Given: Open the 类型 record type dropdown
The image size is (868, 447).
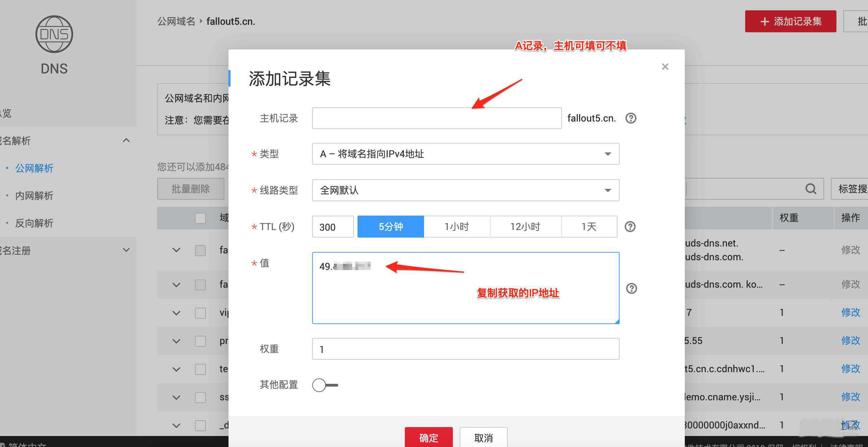Looking at the screenshot, I should point(466,154).
